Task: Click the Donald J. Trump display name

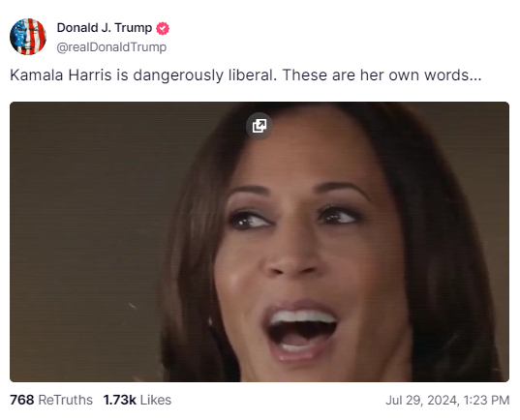Action: tap(105, 28)
